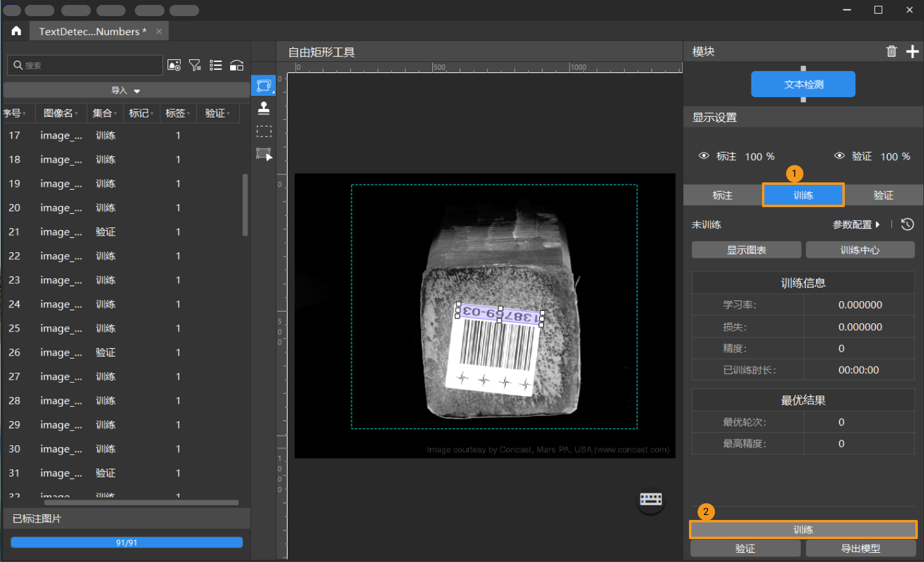The height and width of the screenshot is (562, 924).
Task: Open the 图像名 column filter arrow
Action: (x=77, y=114)
